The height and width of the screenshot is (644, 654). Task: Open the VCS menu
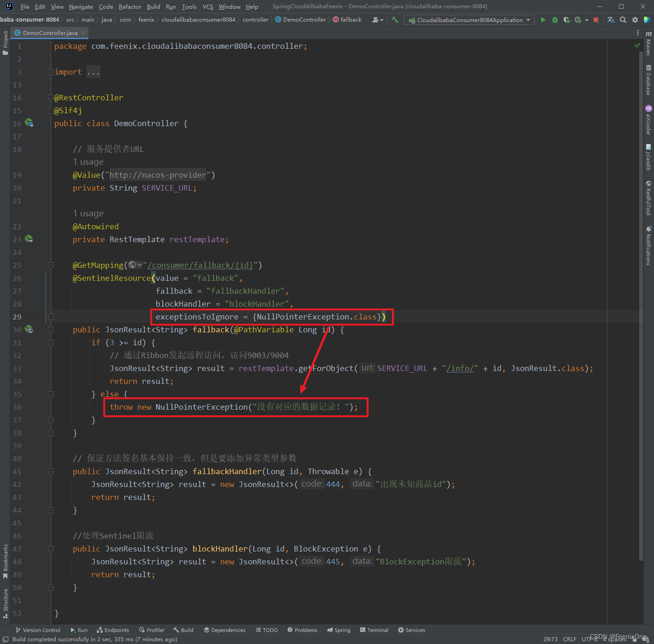[208, 6]
